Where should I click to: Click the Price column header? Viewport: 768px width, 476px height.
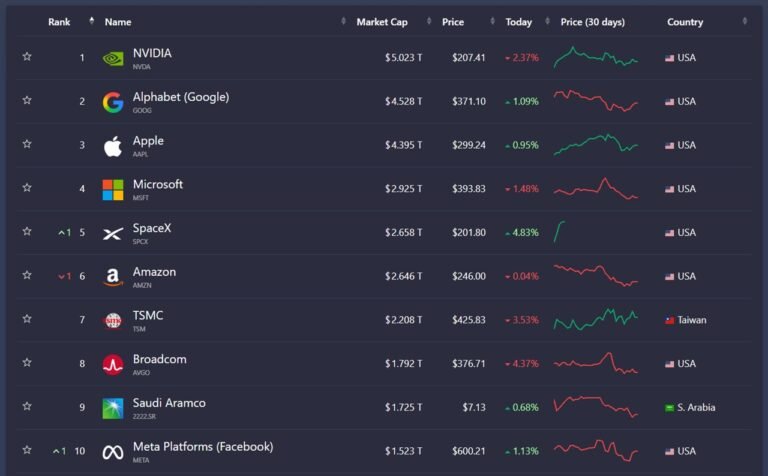point(453,22)
